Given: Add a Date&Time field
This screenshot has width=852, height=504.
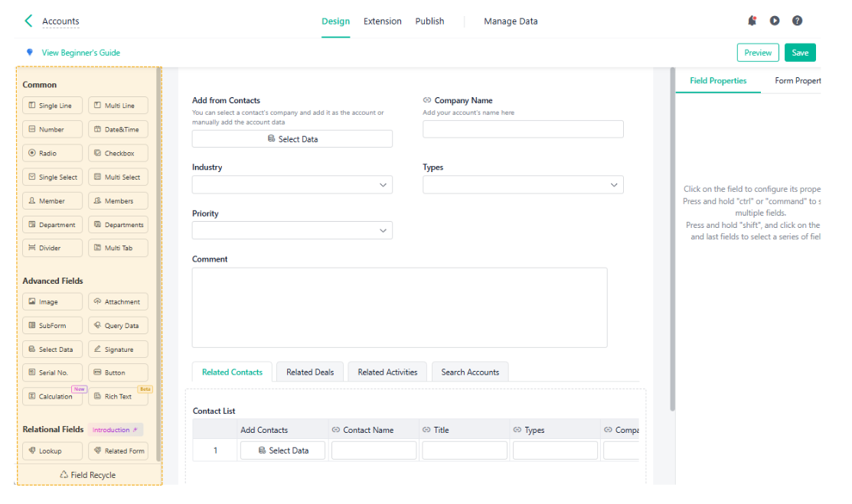Looking at the screenshot, I should [x=118, y=129].
